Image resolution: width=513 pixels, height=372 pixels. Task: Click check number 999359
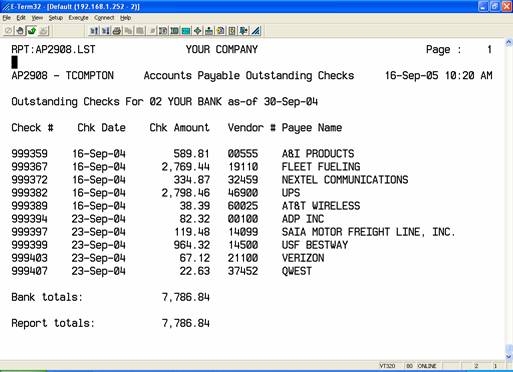pyautogui.click(x=29, y=154)
